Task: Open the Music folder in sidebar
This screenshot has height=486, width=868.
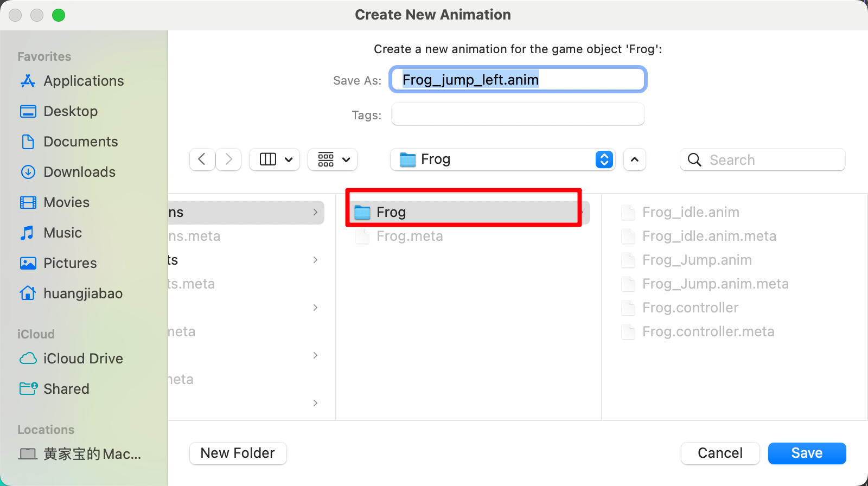Action: coord(50,233)
